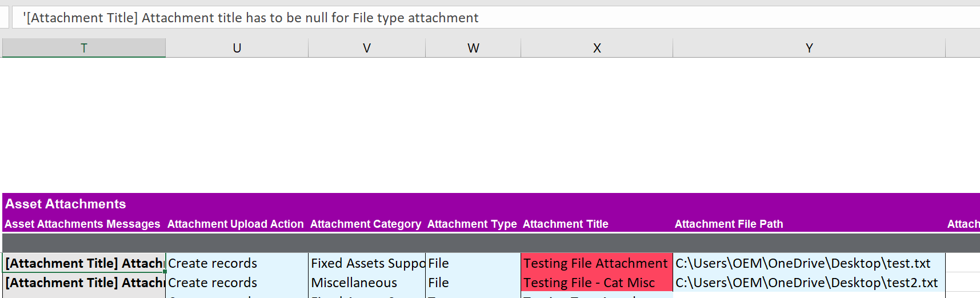Screen dimensions: 980x298
Task: Select column T header
Action: 84,48
